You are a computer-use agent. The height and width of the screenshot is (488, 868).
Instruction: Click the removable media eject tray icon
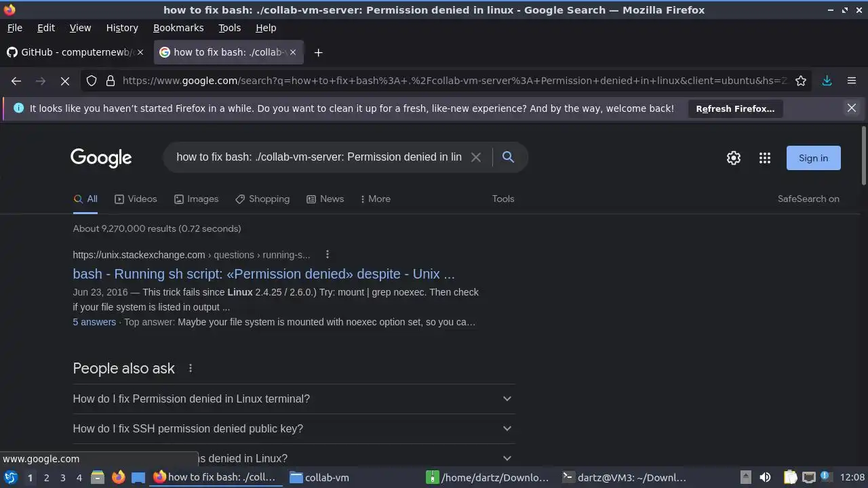point(745,477)
